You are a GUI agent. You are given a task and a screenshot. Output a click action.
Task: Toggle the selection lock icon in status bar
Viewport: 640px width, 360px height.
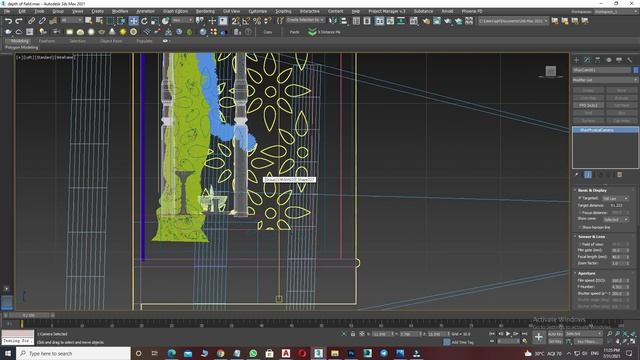353,334
